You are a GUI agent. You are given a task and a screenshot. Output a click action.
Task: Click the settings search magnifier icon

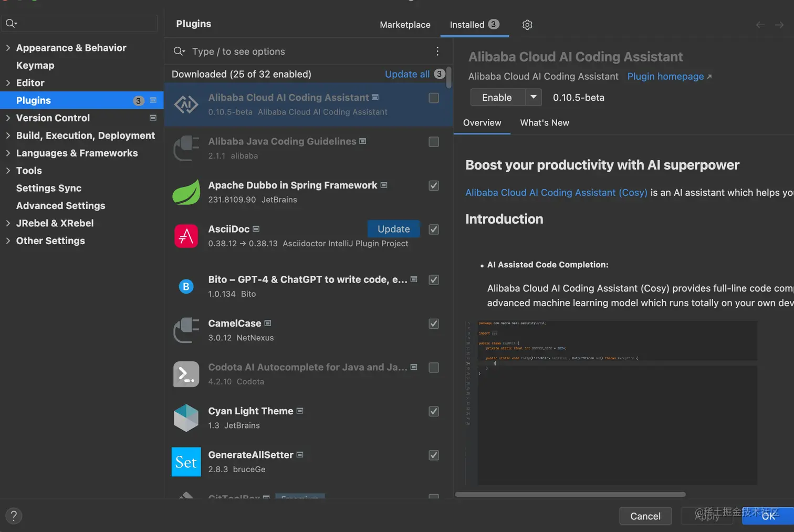pos(11,23)
